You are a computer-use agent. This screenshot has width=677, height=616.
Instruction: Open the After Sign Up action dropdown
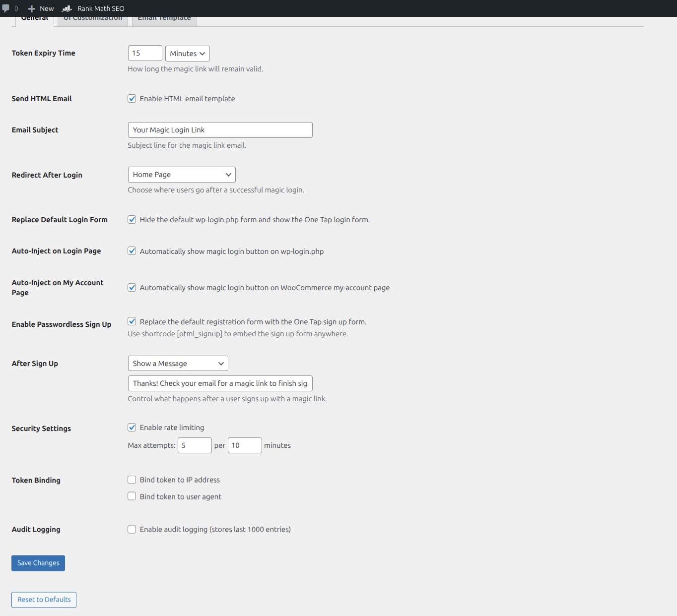click(178, 363)
